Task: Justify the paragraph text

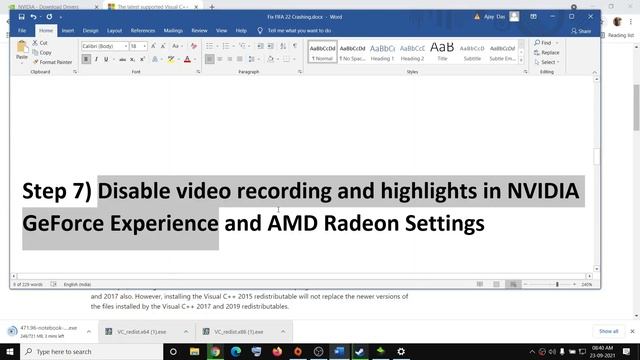Action: click(240, 60)
